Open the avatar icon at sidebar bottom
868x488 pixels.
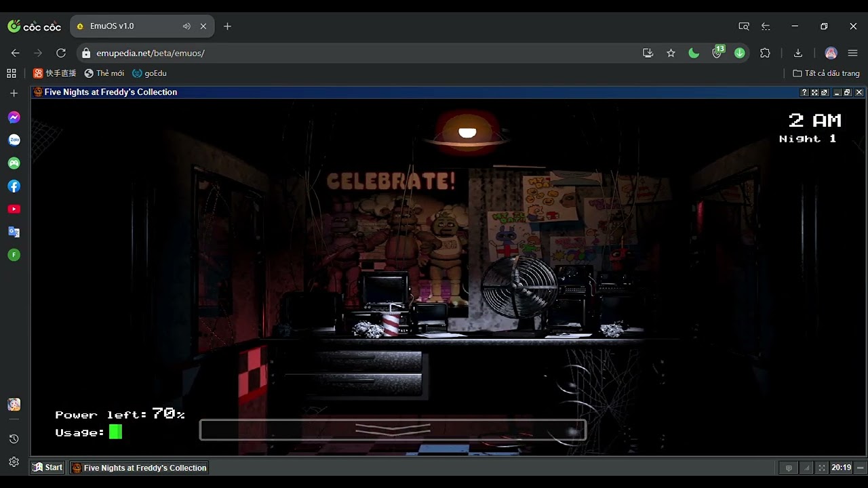pos(14,405)
